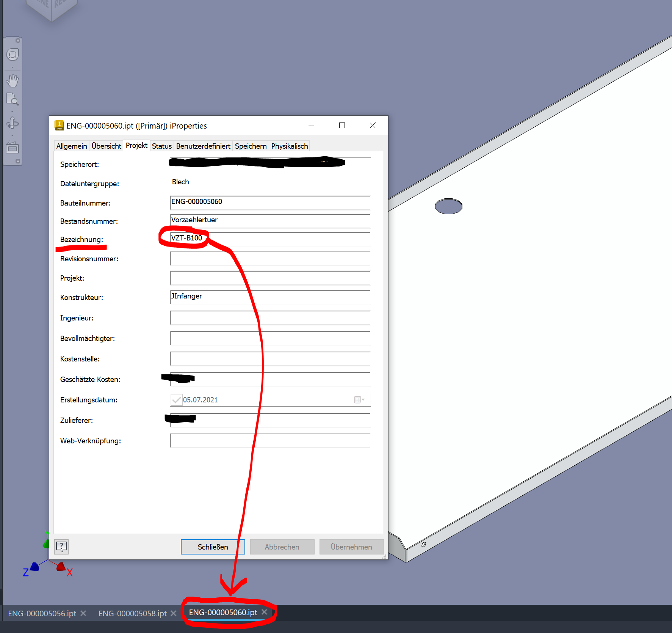This screenshot has height=633, width=672.
Task: Click the small hole near the part corner
Action: click(x=423, y=545)
